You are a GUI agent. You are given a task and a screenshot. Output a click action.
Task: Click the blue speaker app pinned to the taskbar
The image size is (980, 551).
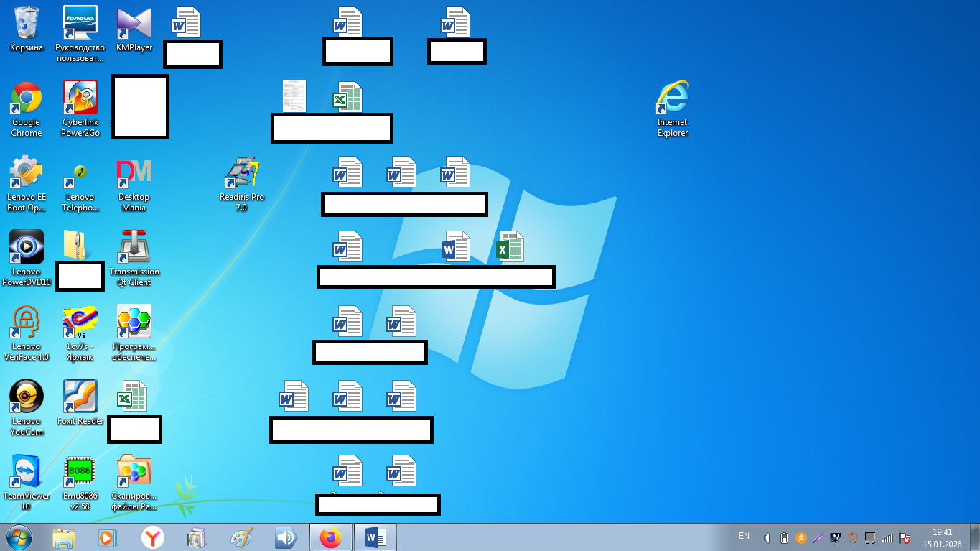click(x=286, y=537)
